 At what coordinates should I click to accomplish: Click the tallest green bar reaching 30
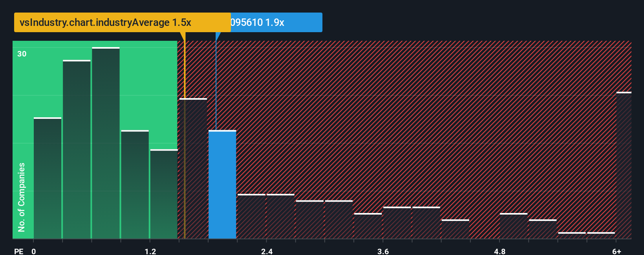(x=106, y=143)
